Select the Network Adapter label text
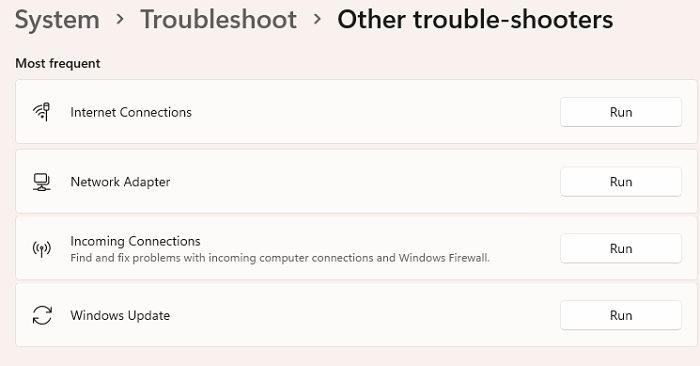The height and width of the screenshot is (366, 700). coord(120,182)
